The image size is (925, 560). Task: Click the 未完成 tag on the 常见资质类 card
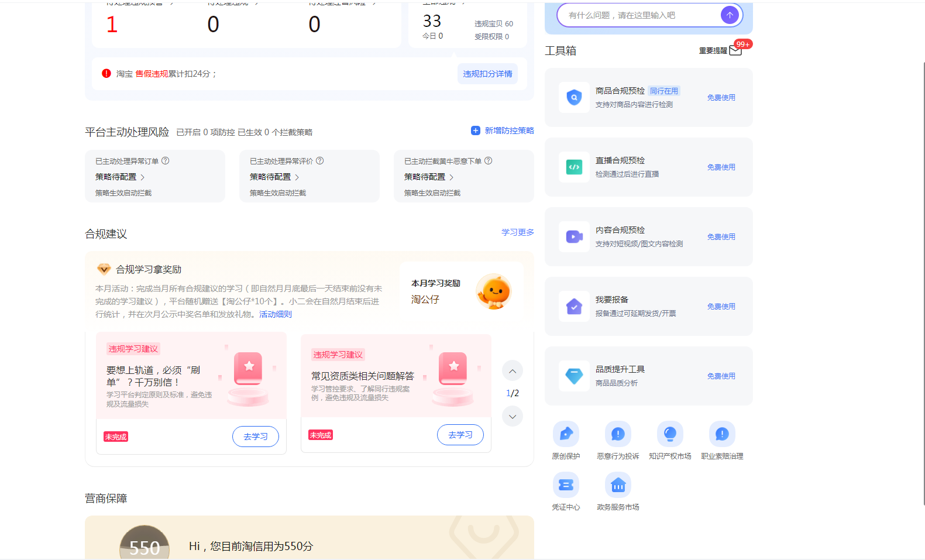(x=321, y=435)
